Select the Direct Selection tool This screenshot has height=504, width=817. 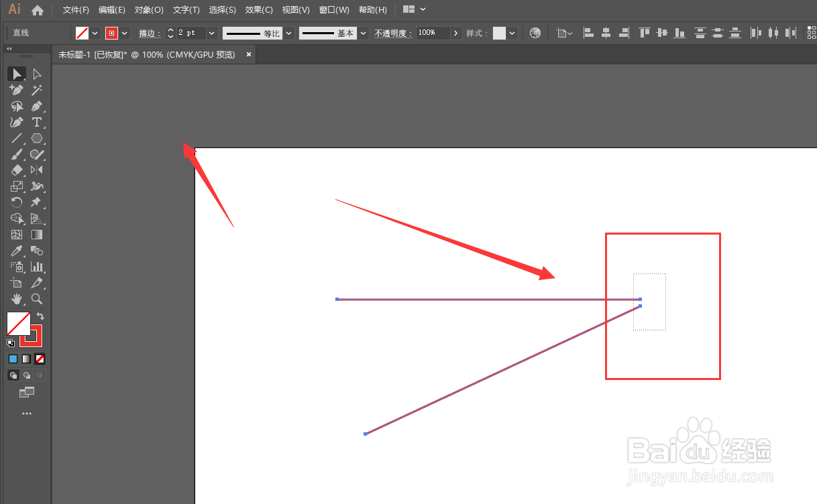pyautogui.click(x=37, y=74)
